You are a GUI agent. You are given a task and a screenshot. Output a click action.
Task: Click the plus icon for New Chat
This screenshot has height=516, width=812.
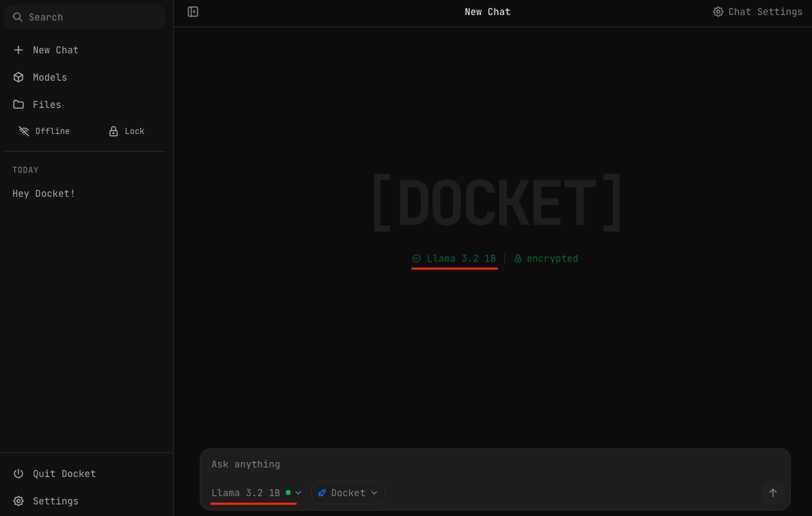[18, 50]
